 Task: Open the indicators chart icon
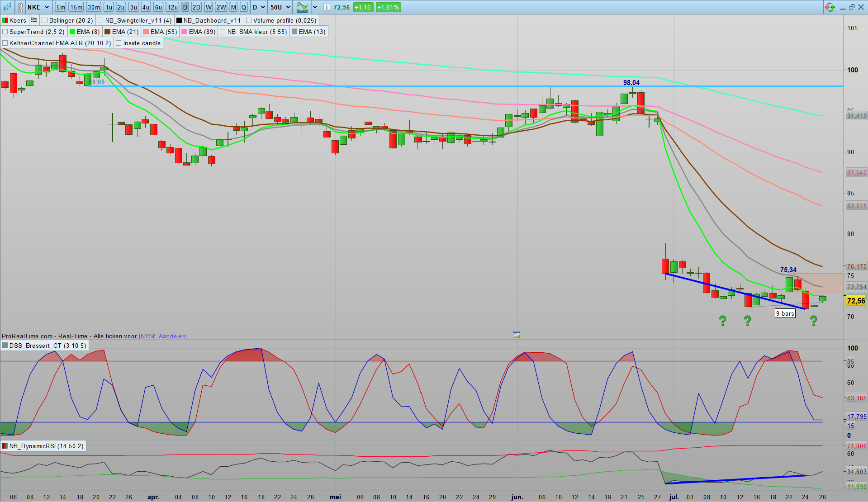(x=302, y=7)
